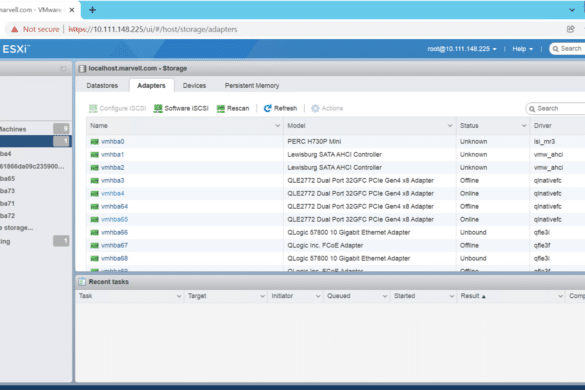Click the share icon in the address bar
The width and height of the screenshot is (585, 390).
coord(570,29)
